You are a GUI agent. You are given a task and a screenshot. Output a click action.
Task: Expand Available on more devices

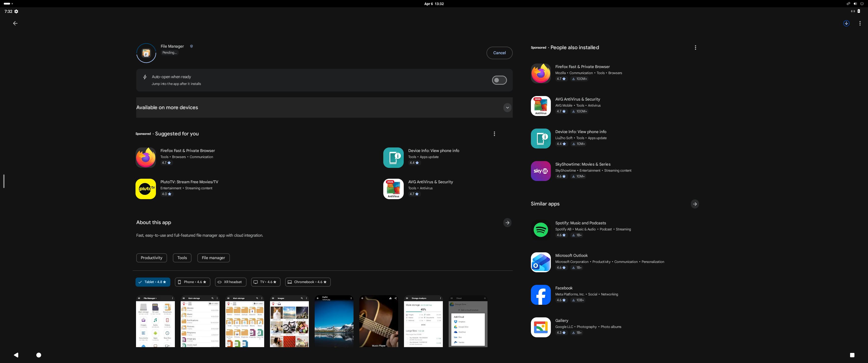507,107
